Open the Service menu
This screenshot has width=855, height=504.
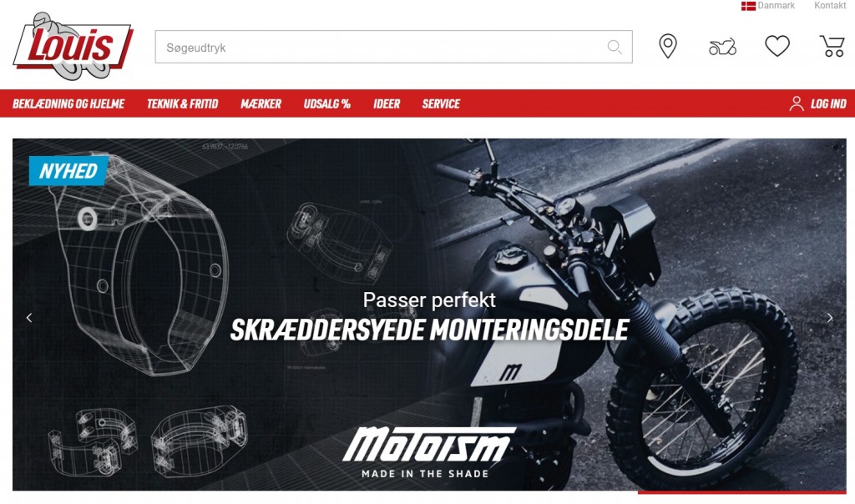[x=441, y=103]
